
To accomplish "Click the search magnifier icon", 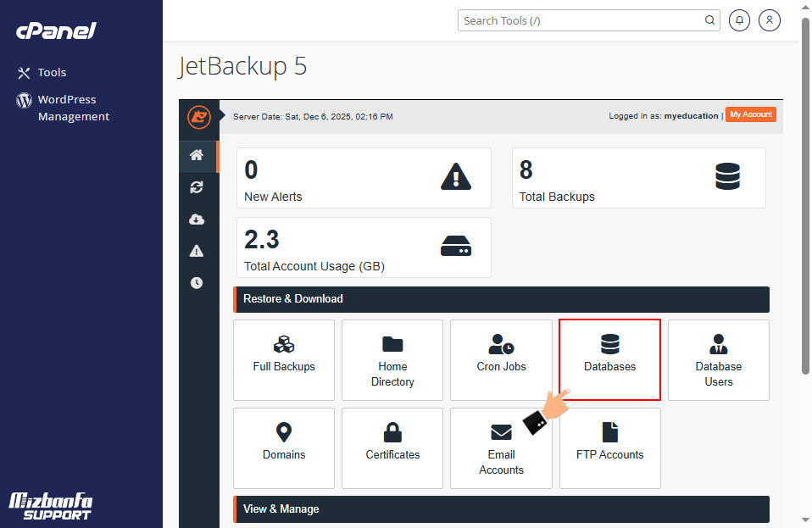I will pos(710,20).
